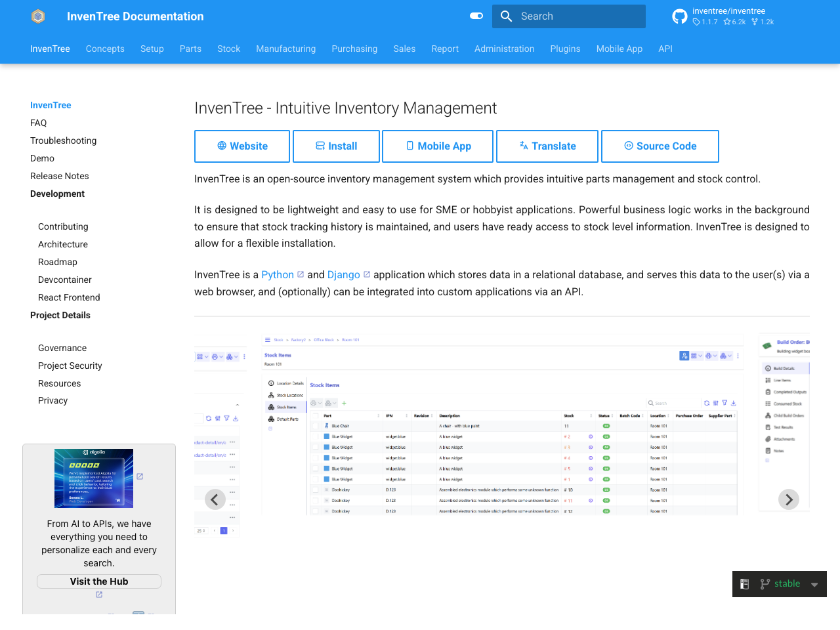Screen dimensions: 840x630
Task: Click the code icon on Source Code button
Action: [629, 146]
